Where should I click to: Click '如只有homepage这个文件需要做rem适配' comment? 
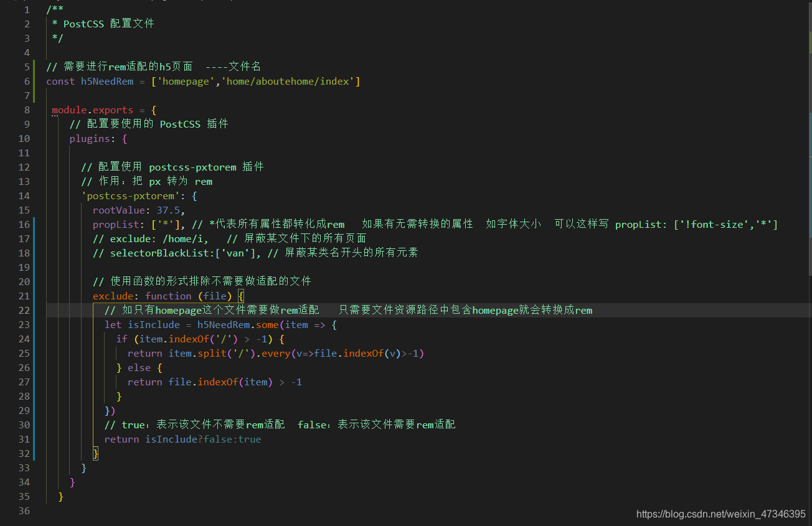point(220,310)
